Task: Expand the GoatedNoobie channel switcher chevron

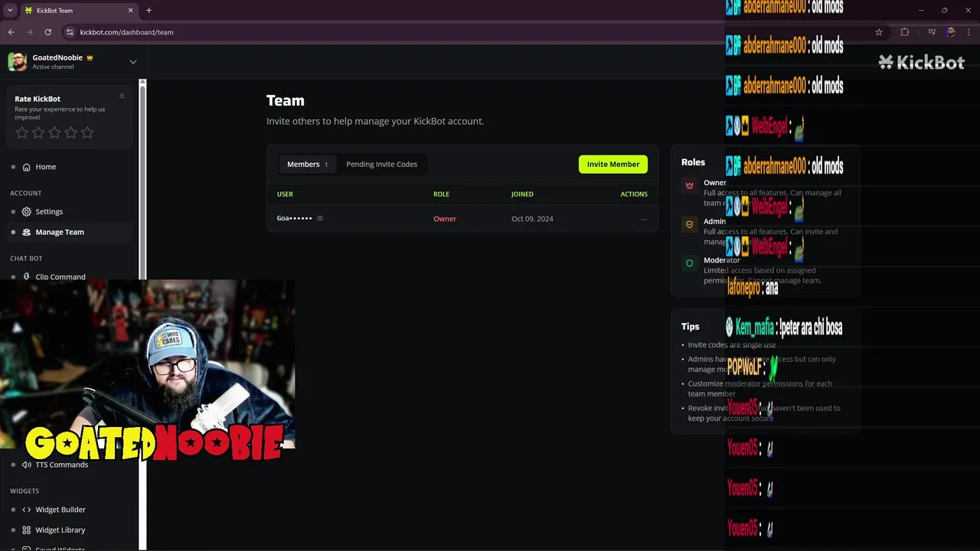Action: (132, 62)
